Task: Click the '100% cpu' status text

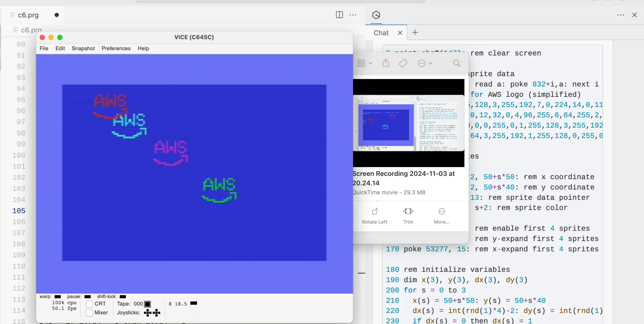Action: [x=64, y=303]
